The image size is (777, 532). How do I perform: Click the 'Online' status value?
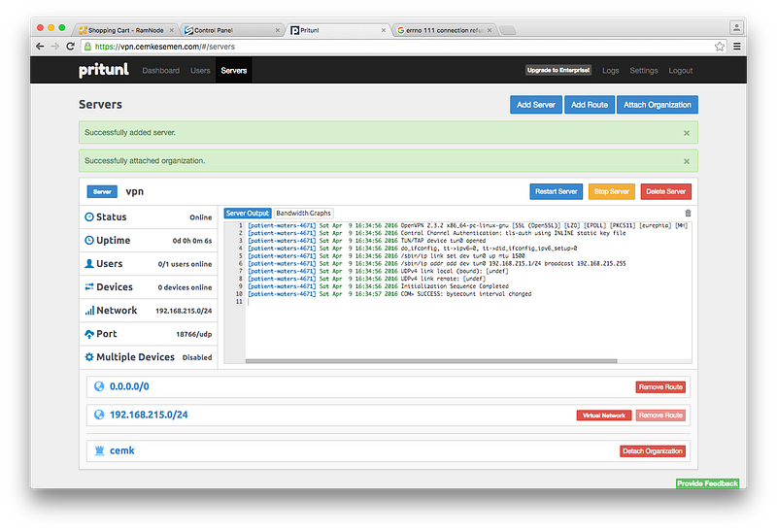201,217
